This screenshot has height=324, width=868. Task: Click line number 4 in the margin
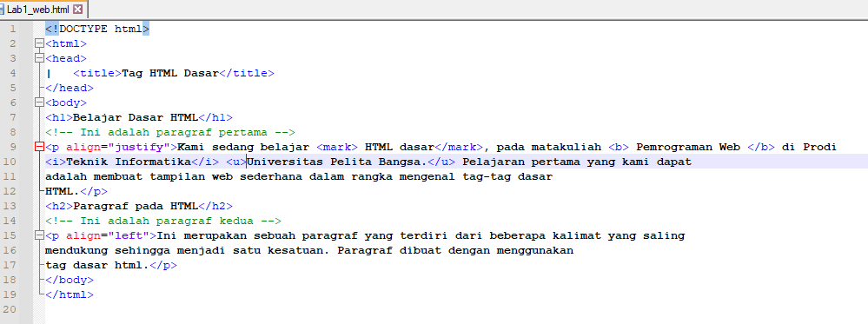[x=13, y=73]
